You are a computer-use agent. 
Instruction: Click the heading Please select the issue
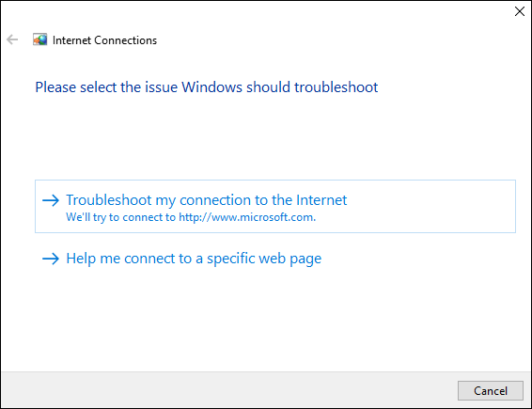pyautogui.click(x=206, y=87)
